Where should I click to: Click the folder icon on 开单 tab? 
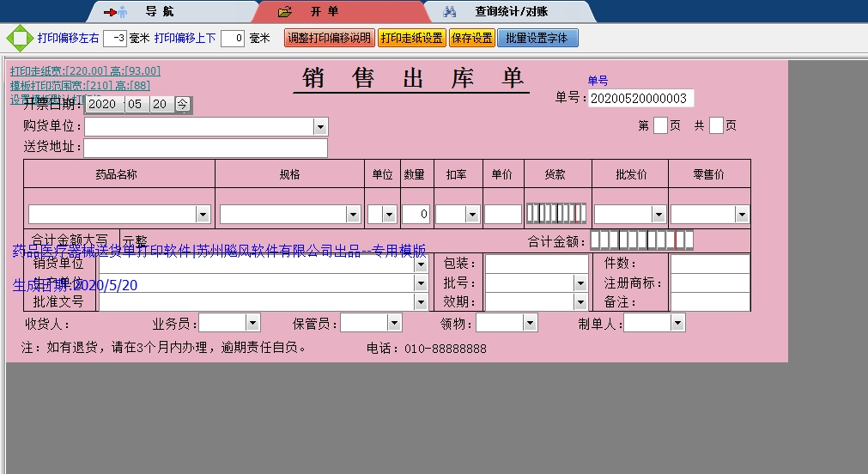(285, 12)
